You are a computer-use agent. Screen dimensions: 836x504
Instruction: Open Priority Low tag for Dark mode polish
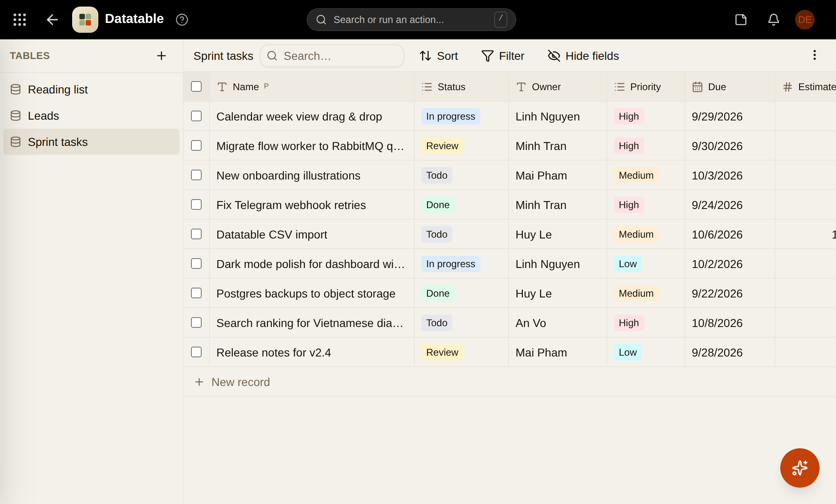[x=628, y=264]
